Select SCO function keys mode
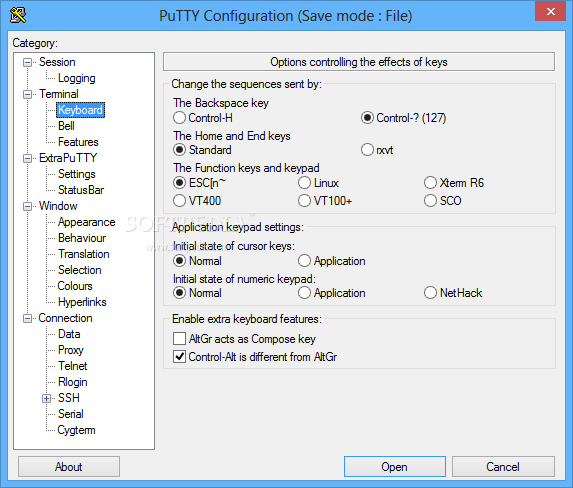Image resolution: width=573 pixels, height=488 pixels. (x=443, y=200)
